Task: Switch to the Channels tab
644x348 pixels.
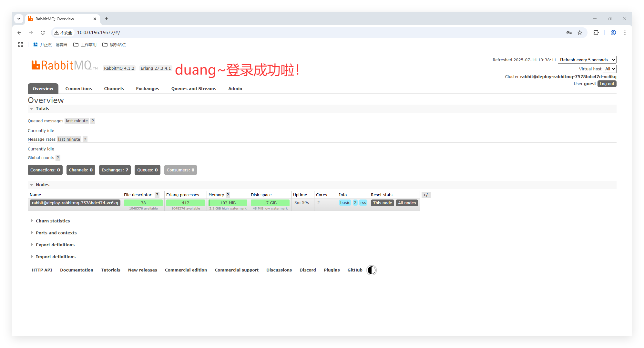Action: (x=114, y=89)
